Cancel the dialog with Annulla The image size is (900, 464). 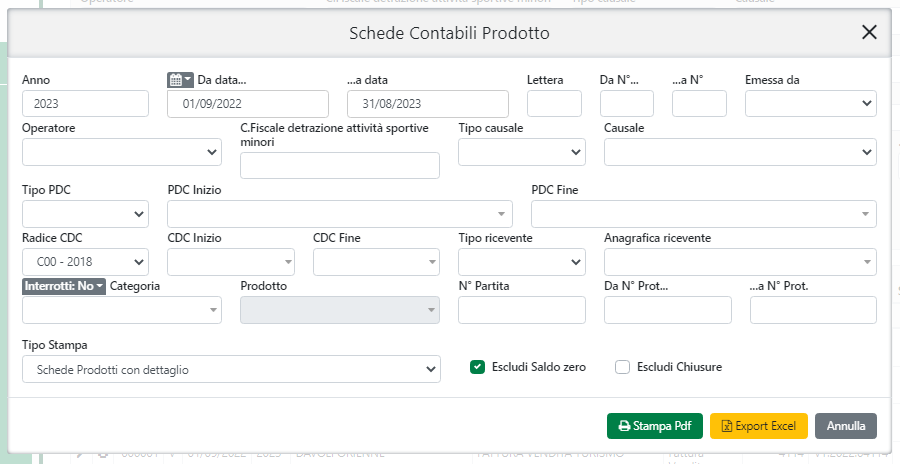(x=845, y=426)
